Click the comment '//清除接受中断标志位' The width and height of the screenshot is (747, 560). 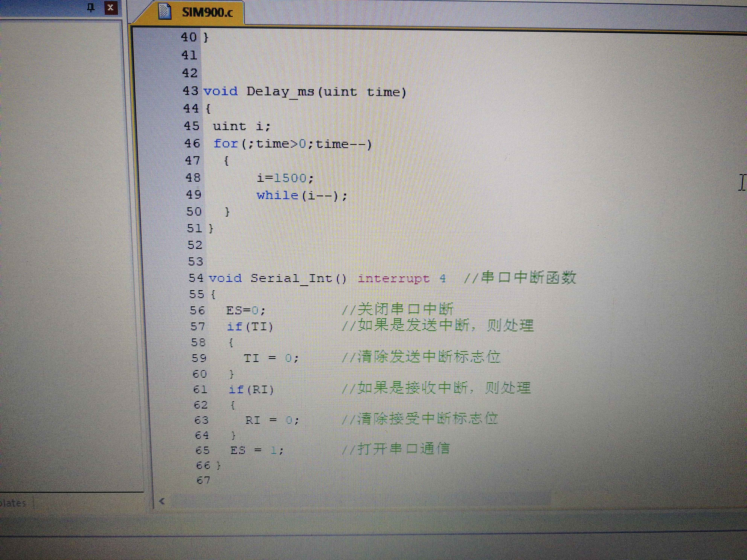pos(420,419)
